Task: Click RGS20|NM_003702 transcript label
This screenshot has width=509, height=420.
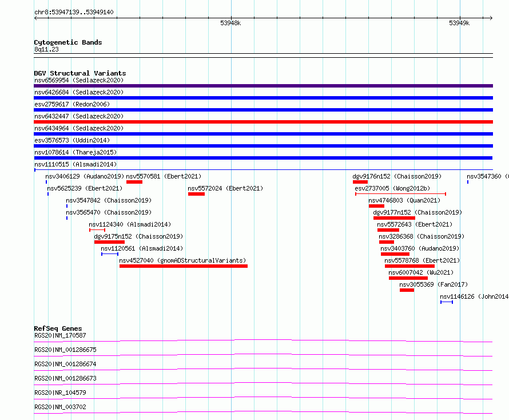Action: coord(60,407)
